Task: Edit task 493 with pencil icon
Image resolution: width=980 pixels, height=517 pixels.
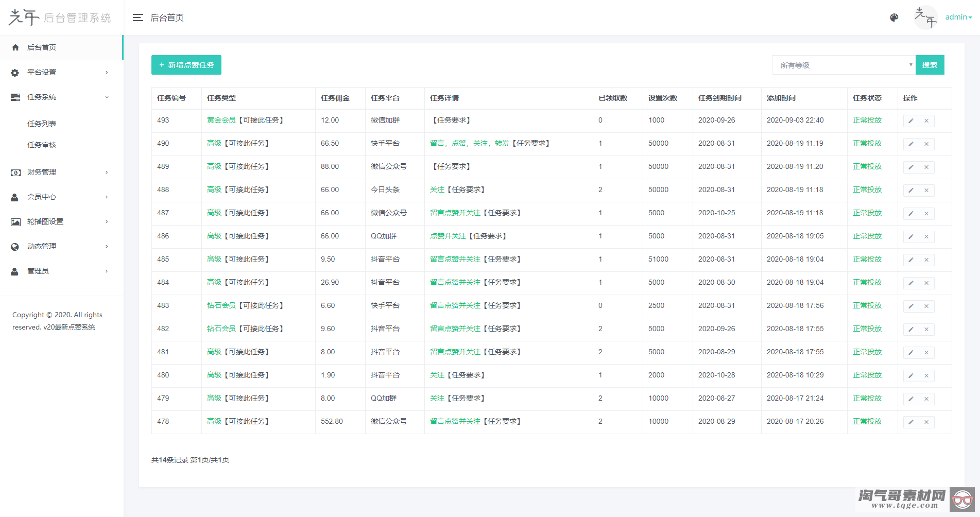Action: pos(911,121)
